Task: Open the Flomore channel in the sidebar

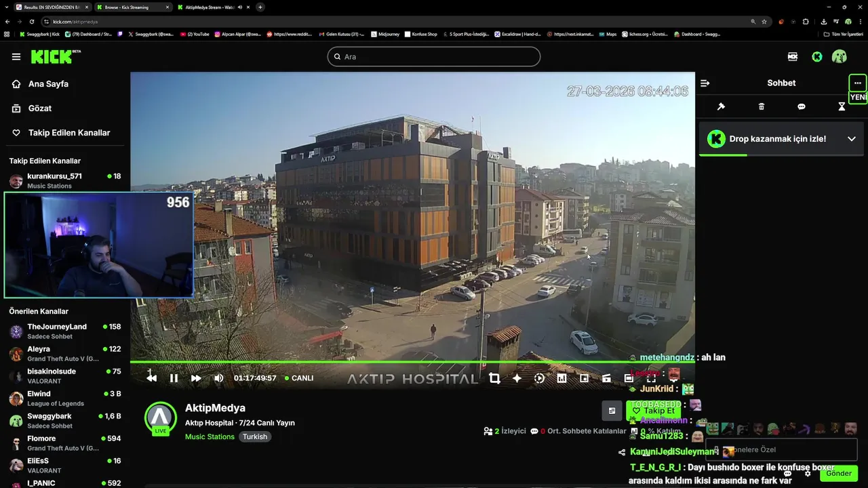Action: coord(65,443)
